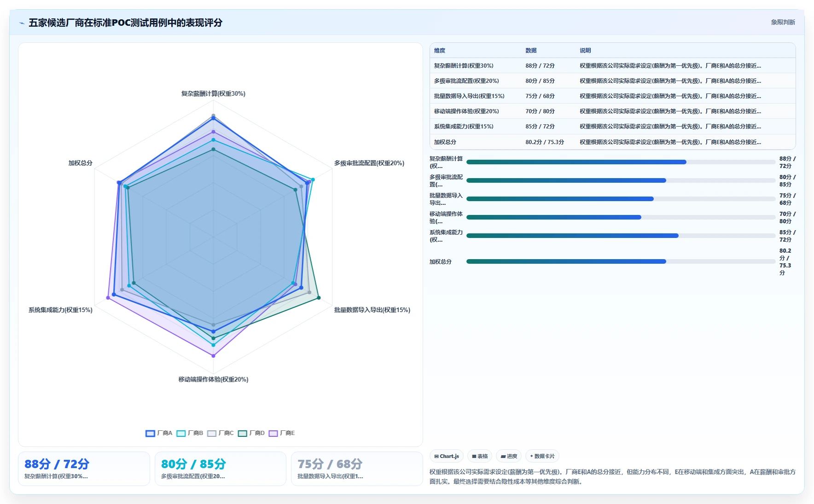This screenshot has width=814, height=504.
Task: Select the Chart.js tag chip
Action: pos(447,456)
